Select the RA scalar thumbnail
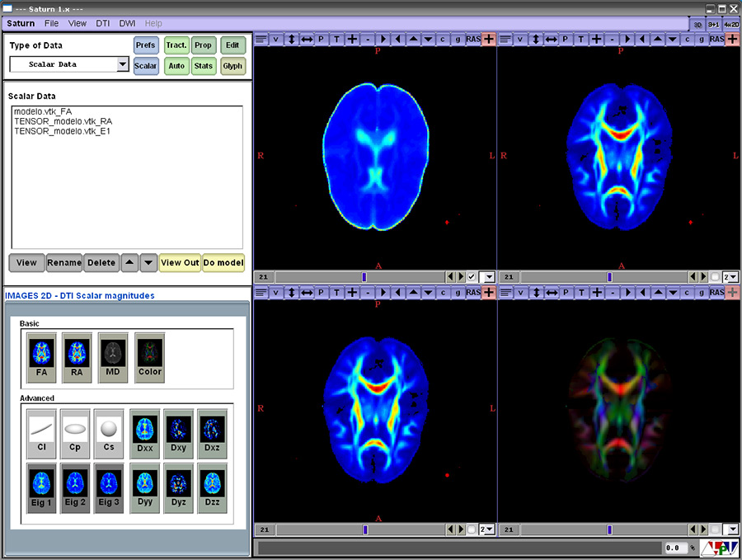The height and width of the screenshot is (560, 742). [77, 357]
